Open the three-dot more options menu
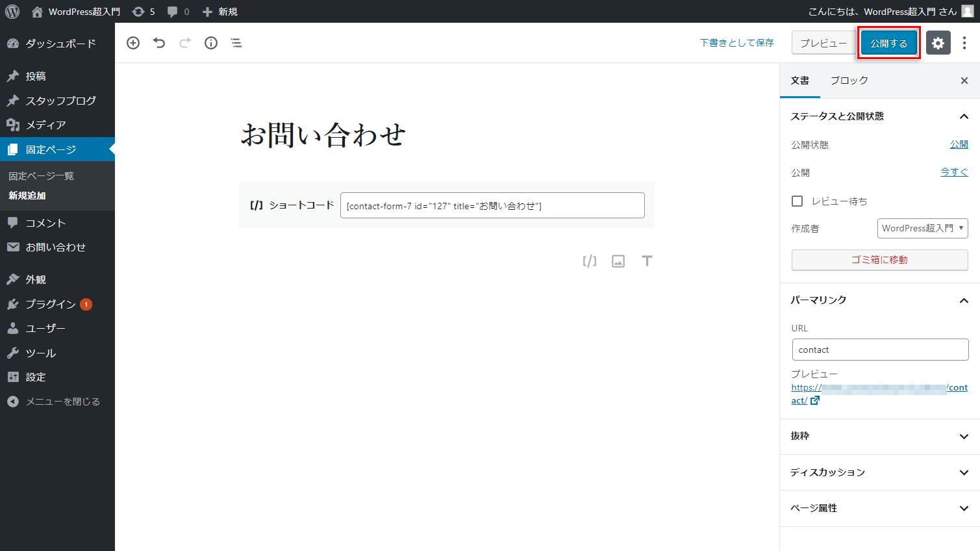Viewport: 980px width, 551px height. (x=964, y=43)
